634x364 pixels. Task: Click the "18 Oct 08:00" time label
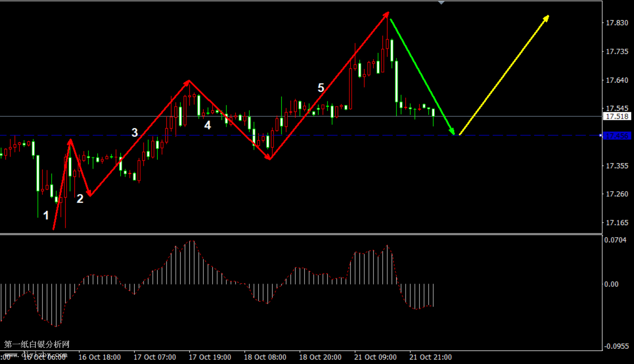click(x=265, y=357)
